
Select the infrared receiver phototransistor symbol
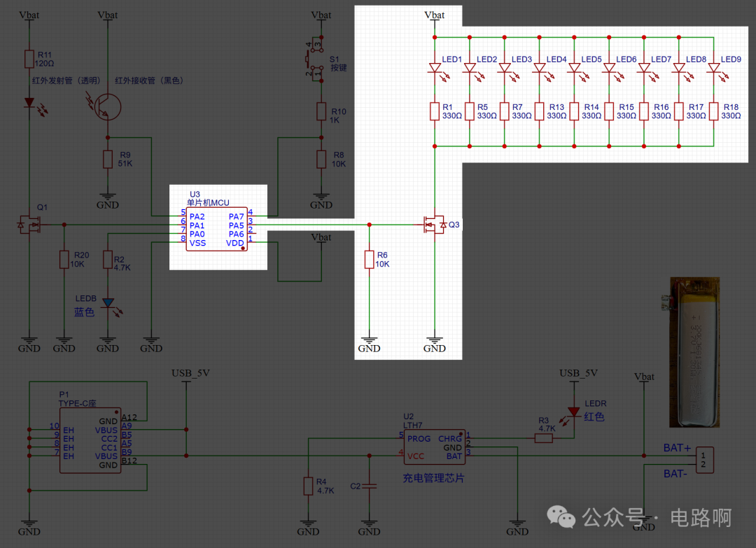(x=106, y=105)
